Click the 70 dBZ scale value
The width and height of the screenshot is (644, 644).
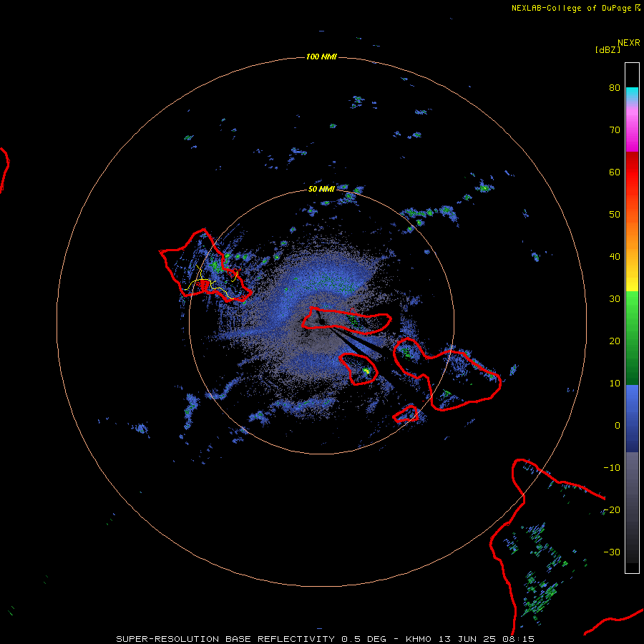(615, 130)
